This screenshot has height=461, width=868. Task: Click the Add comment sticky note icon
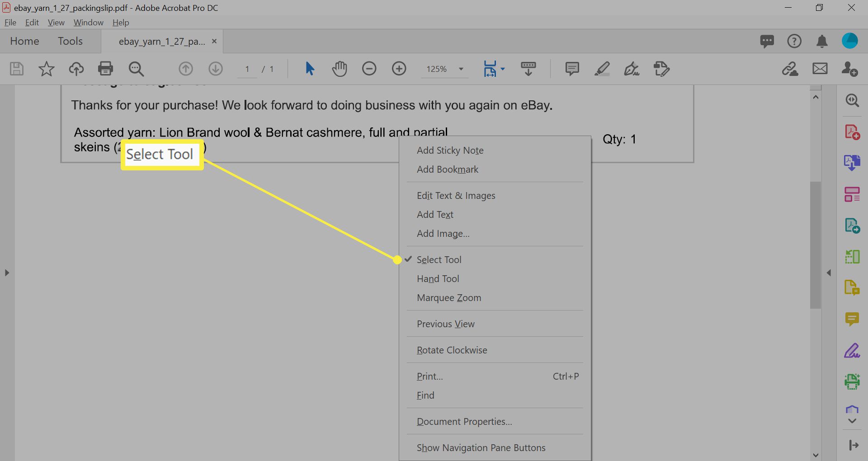(572, 69)
